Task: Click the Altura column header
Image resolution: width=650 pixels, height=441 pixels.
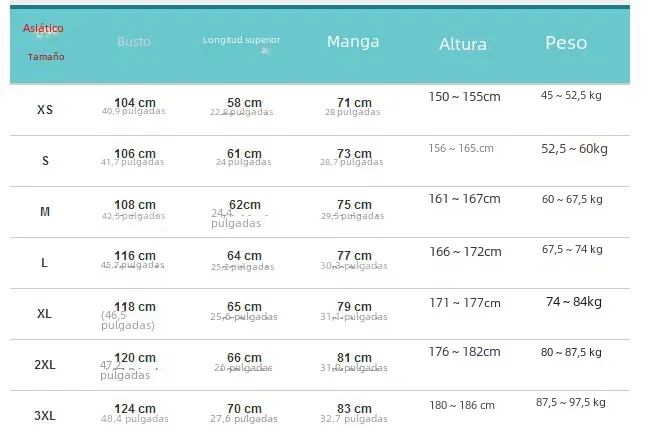Action: pyautogui.click(x=463, y=44)
